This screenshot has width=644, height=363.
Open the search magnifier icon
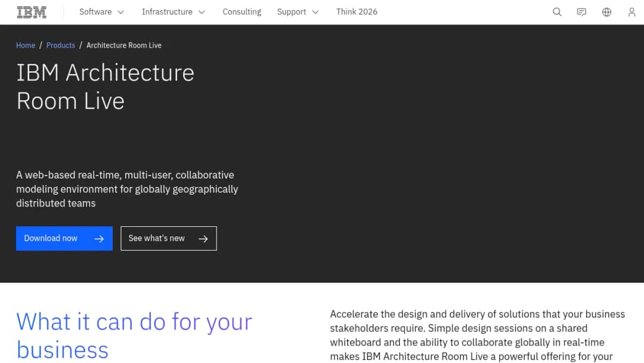tap(557, 12)
